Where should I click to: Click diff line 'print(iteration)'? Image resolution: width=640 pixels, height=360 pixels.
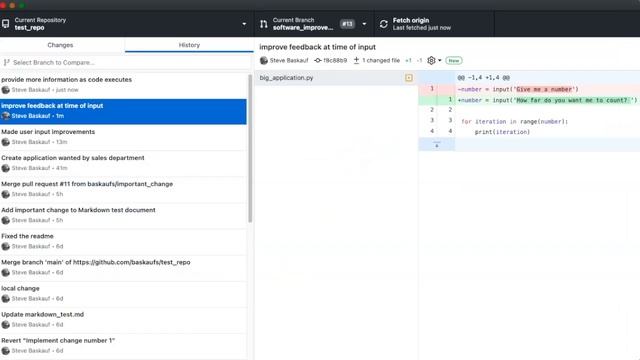pyautogui.click(x=529, y=132)
